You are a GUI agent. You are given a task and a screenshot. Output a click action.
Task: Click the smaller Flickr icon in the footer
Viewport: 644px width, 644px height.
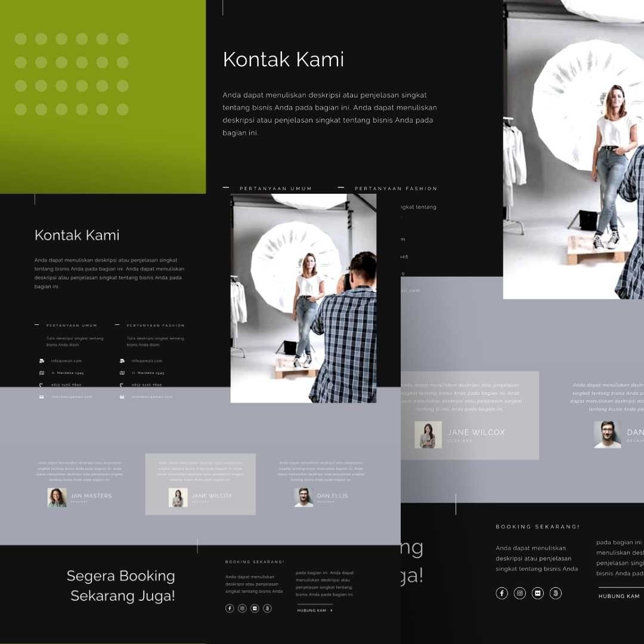click(x=255, y=608)
